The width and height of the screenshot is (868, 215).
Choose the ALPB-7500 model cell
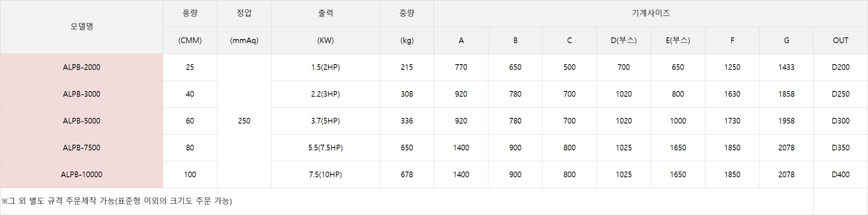[82, 148]
